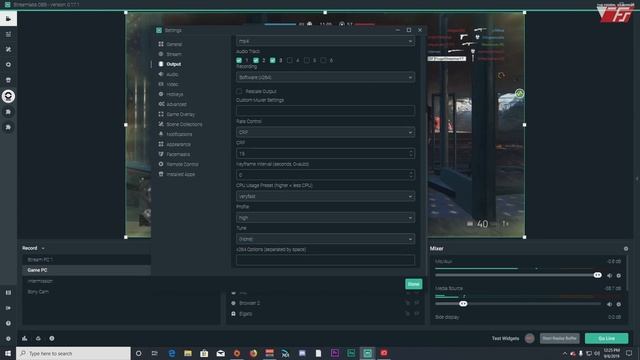Enable audio track 4 checkbox
The height and width of the screenshot is (360, 640).
(289, 60)
